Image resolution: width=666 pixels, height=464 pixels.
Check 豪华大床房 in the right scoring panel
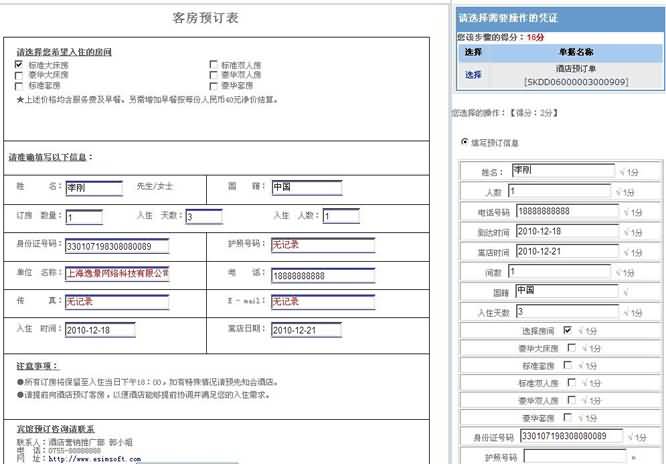pos(570,348)
